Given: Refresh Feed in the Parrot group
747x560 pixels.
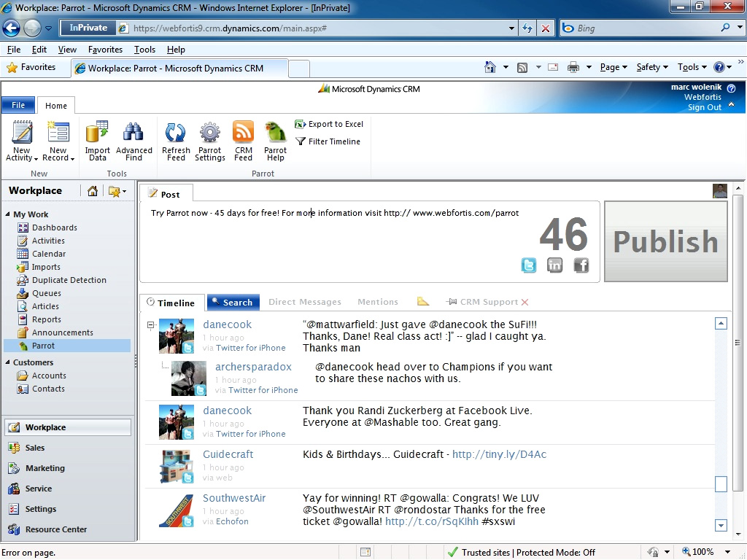Looking at the screenshot, I should pyautogui.click(x=176, y=141).
